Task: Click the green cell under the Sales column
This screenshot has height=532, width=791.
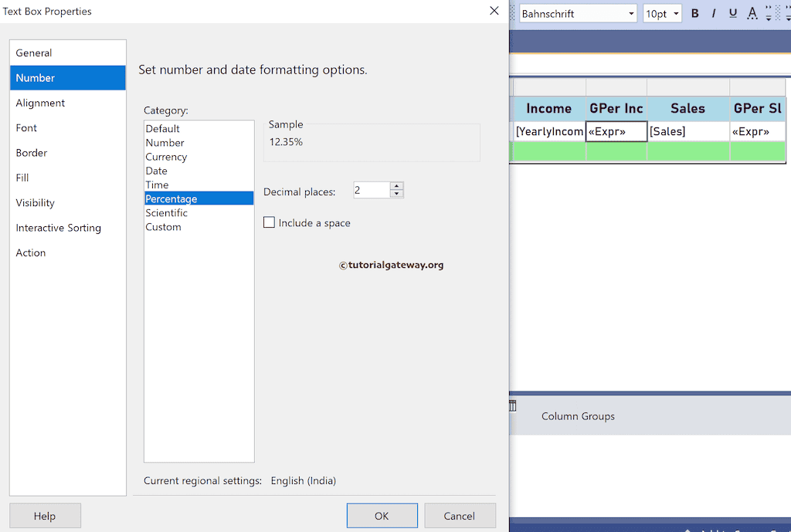Action: (x=688, y=151)
